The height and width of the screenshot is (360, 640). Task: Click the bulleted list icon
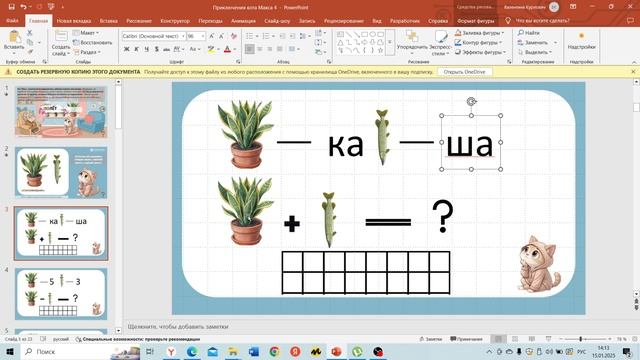pyautogui.click(x=249, y=36)
